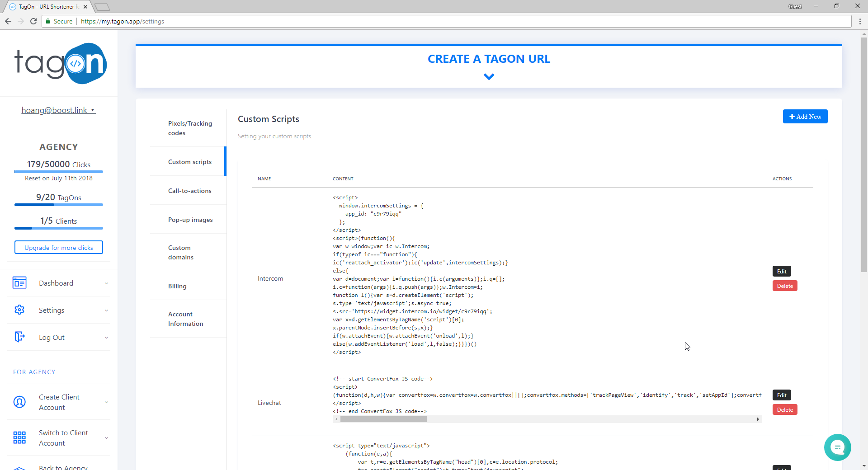Image resolution: width=868 pixels, height=470 pixels.
Task: Select the Custom scripts tab
Action: pos(188,161)
